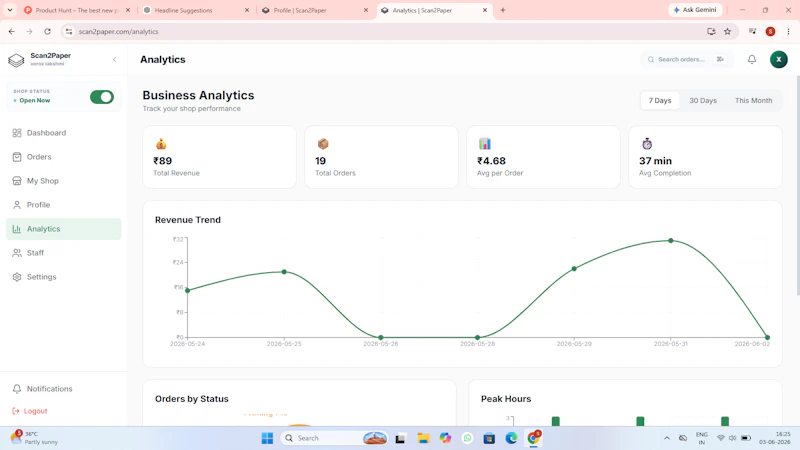Click the install app icon in address bar
Screen dimensions: 800x450
[711, 32]
